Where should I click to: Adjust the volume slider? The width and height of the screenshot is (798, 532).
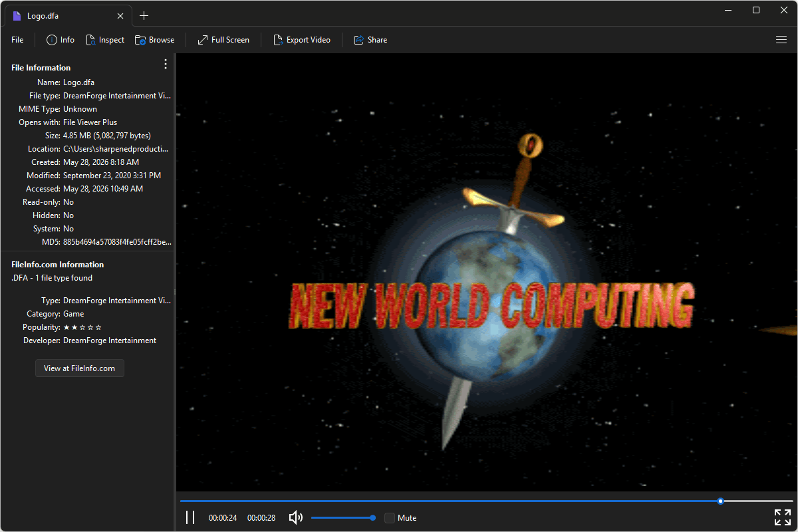point(342,517)
